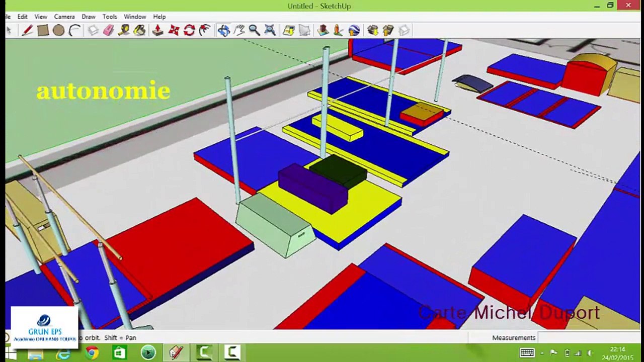Open the Draw menu
Image resolution: width=644 pixels, height=362 pixels.
[x=89, y=17]
